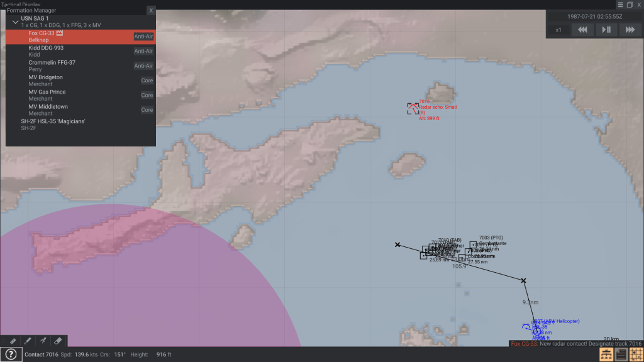Select the ruler measurement tool
The image size is (644, 362).
[13, 341]
